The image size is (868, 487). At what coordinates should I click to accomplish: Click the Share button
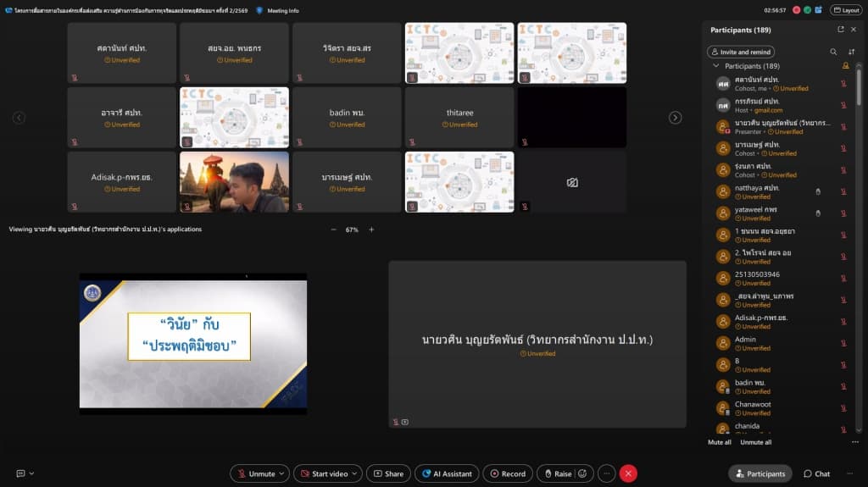[x=388, y=473]
